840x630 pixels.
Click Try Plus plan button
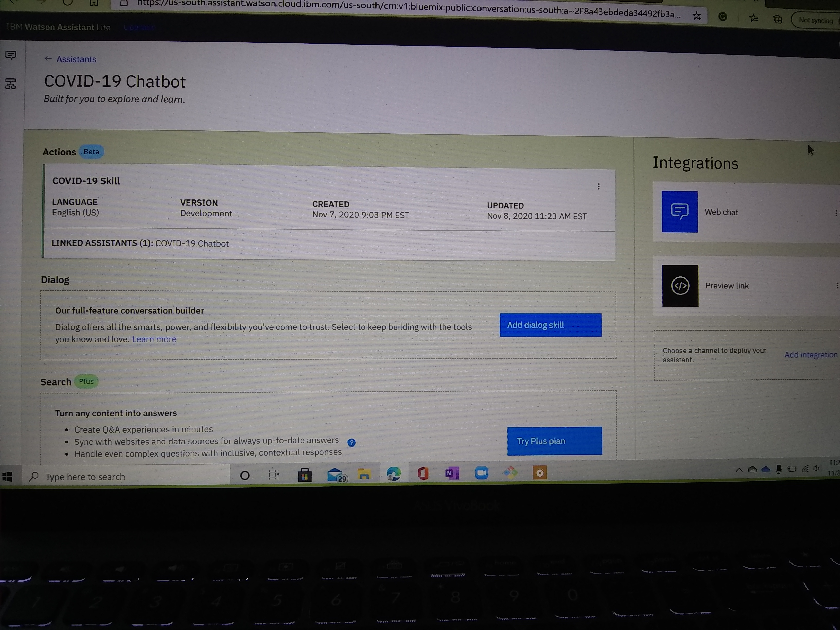click(554, 441)
